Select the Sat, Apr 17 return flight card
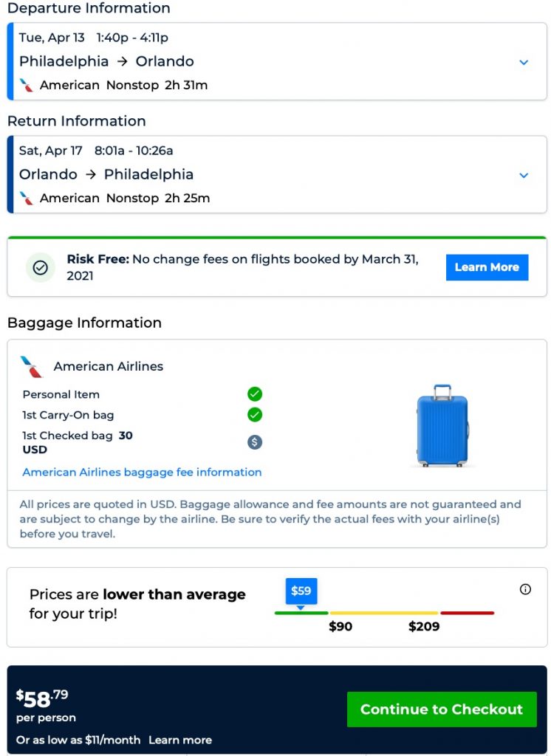Screen dimensions: 551x756 pyautogui.click(x=277, y=174)
